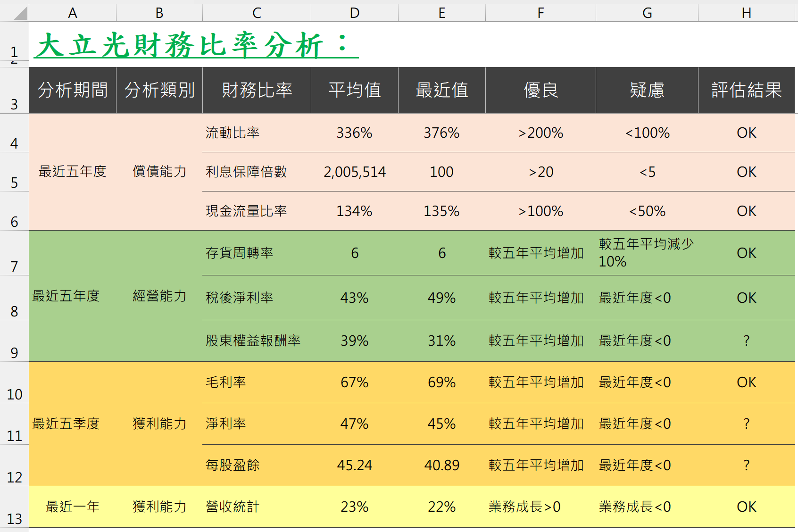The image size is (798, 532).
Task: Select the 376% recent value cell
Action: pyautogui.click(x=442, y=133)
